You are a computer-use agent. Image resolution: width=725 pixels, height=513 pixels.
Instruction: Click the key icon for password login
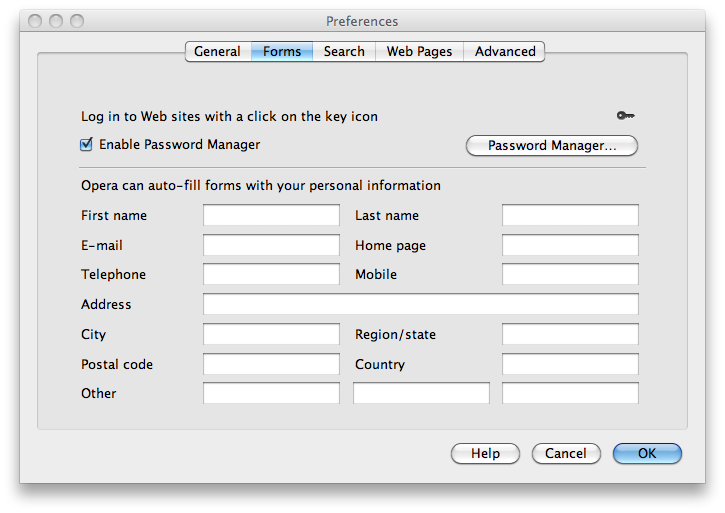[626, 116]
